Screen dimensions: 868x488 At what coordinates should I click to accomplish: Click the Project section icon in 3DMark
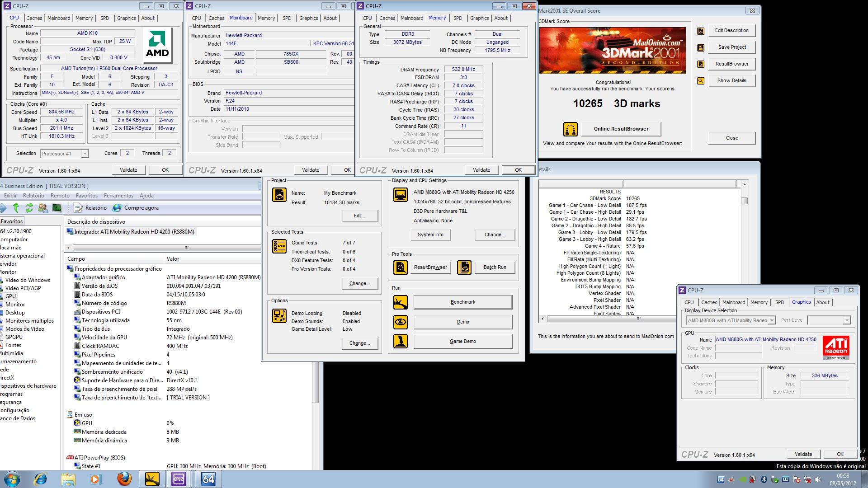[x=279, y=195]
